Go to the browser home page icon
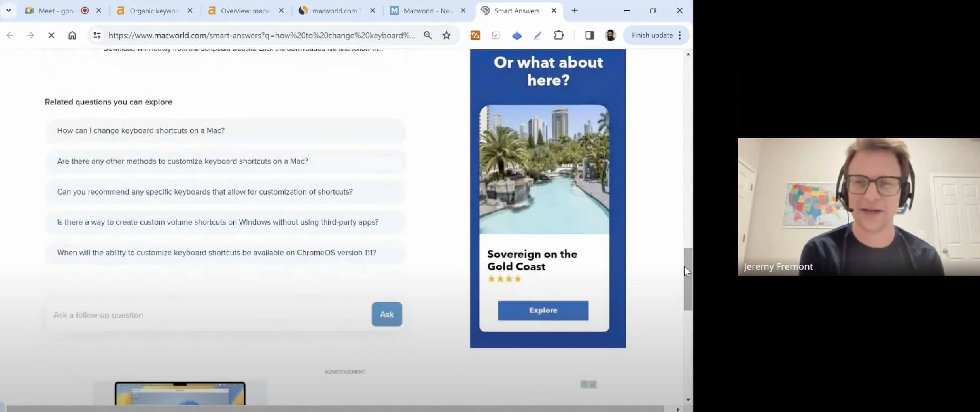The height and width of the screenshot is (412, 980). [72, 35]
